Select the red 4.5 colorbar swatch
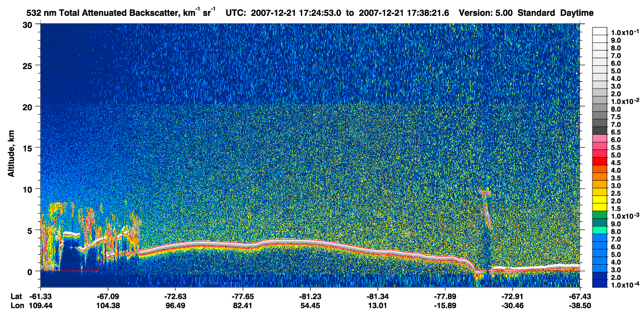The width and height of the screenshot is (644, 330). 600,161
